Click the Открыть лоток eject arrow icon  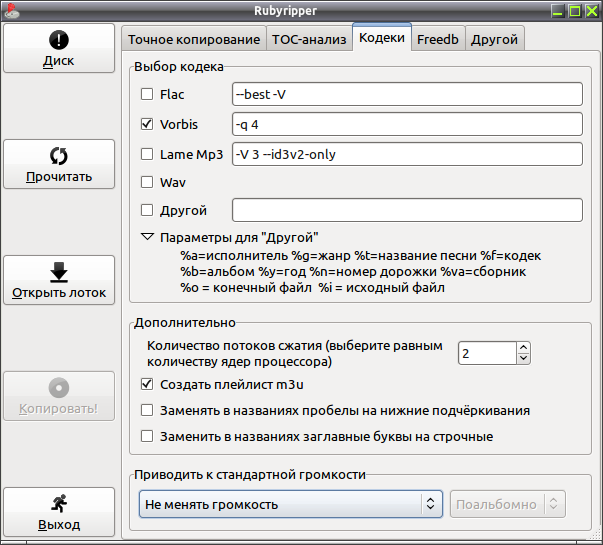[x=59, y=272]
